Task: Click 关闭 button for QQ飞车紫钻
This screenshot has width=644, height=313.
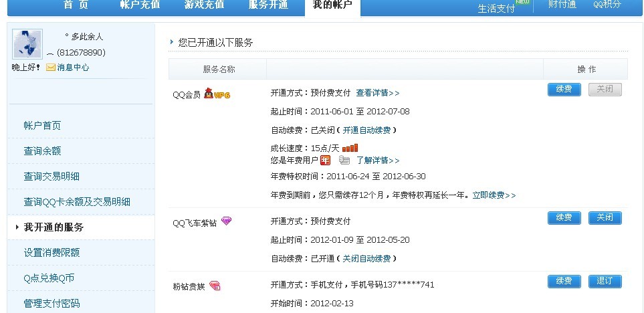Action: (x=605, y=218)
